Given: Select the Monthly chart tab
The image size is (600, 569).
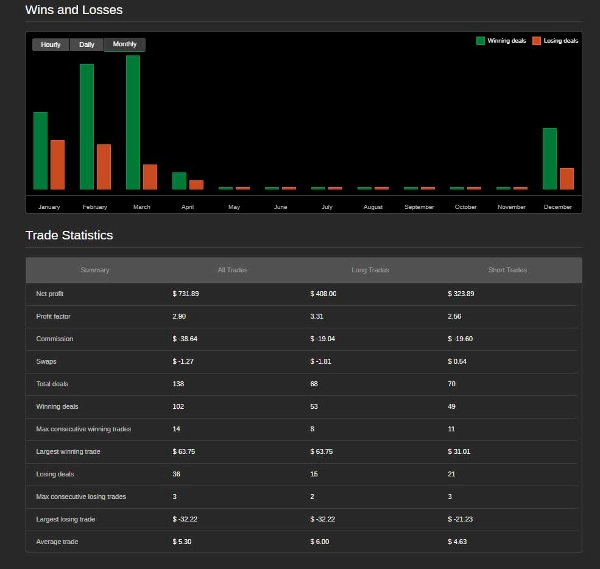Looking at the screenshot, I should click(x=124, y=44).
